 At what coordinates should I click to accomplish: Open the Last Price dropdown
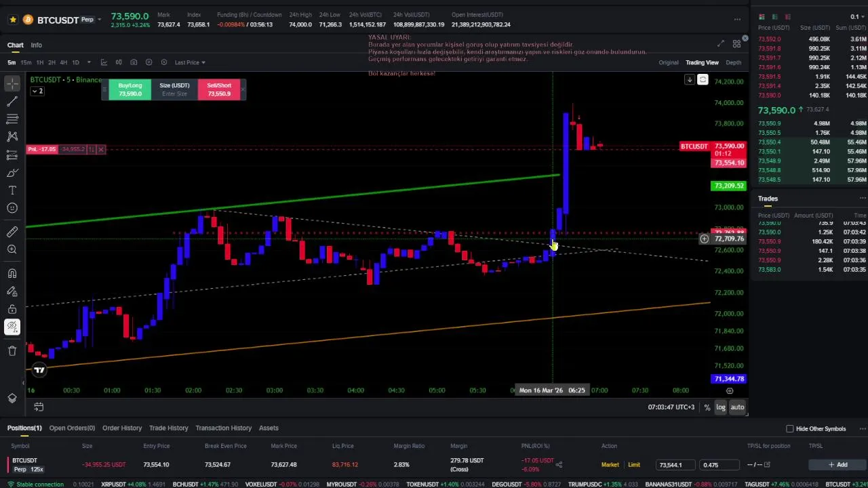[x=190, y=62]
